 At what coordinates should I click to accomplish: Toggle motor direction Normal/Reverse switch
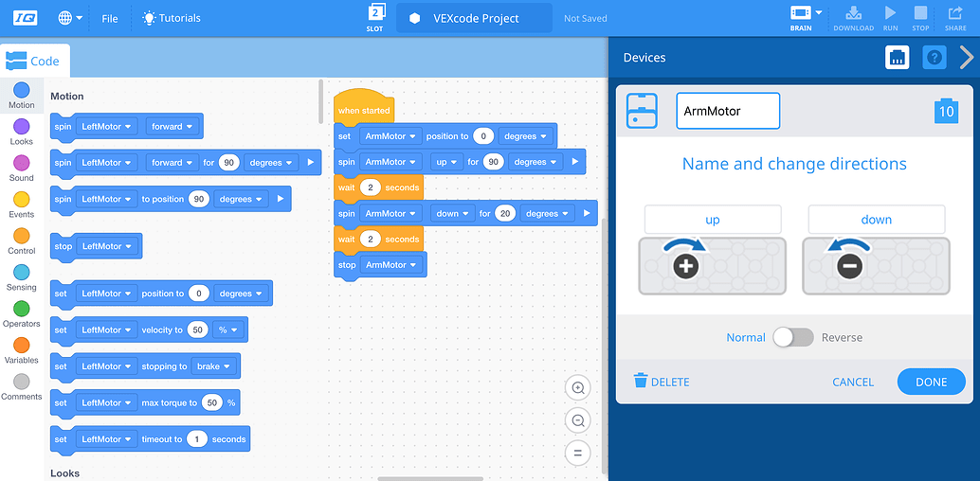792,337
